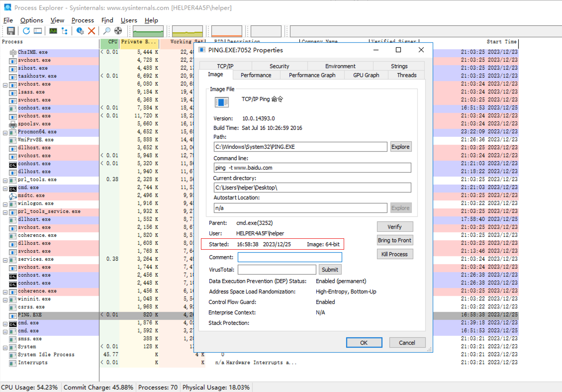562x392 pixels.
Task: Click the Verify button
Action: click(x=395, y=227)
